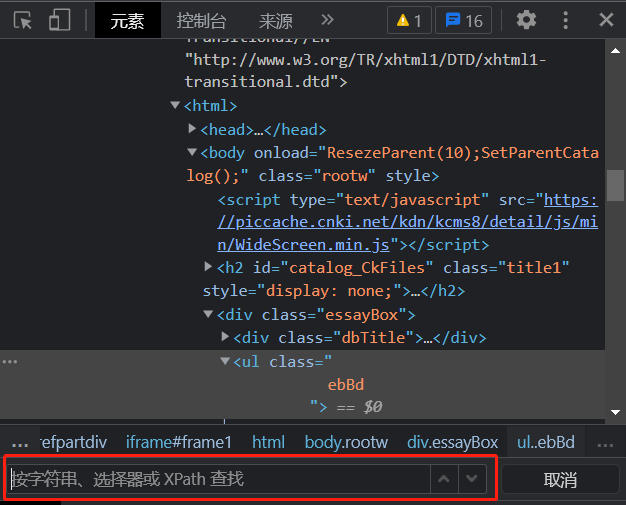Click the "catalog_CkFiles" id value
626x505 pixels.
[357, 268]
